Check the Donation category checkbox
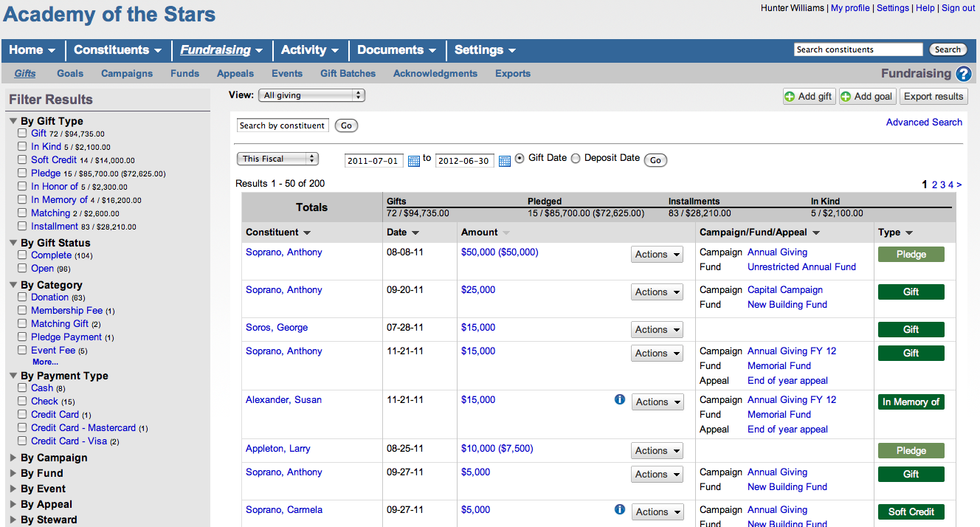Screen dimensions: 980x527 click(x=22, y=297)
